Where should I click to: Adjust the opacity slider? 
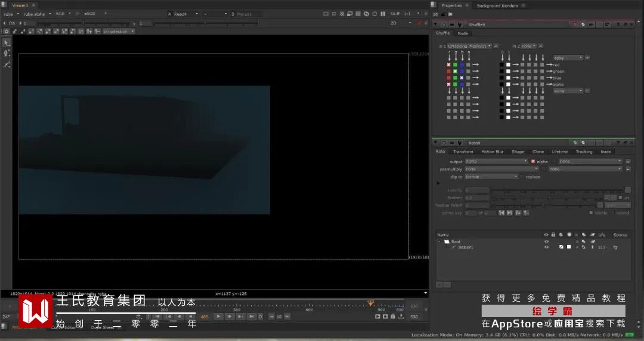[557, 190]
